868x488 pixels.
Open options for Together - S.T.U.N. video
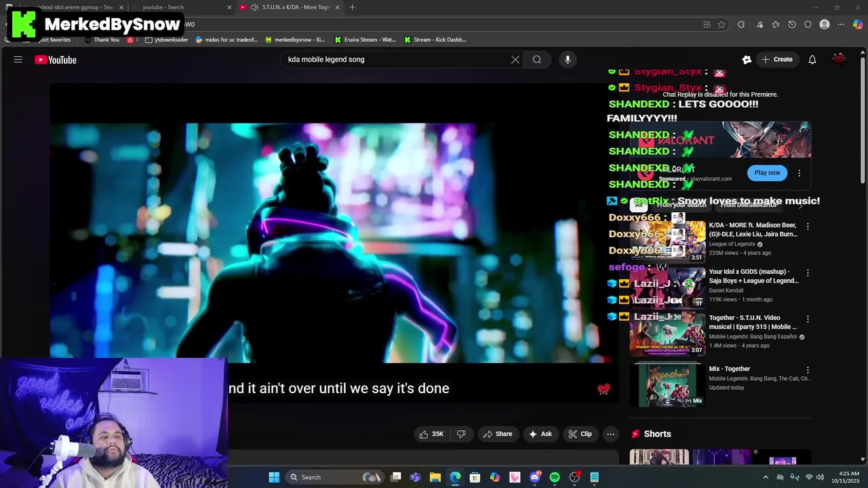pyautogui.click(x=807, y=319)
